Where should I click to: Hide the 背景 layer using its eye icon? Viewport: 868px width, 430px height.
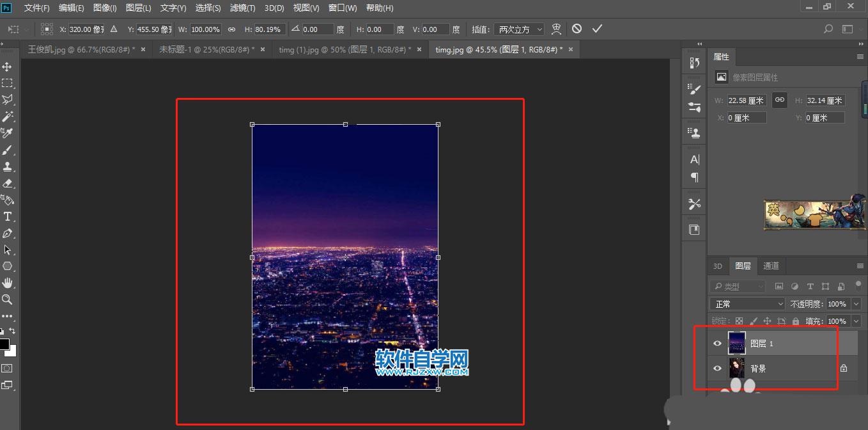[717, 369]
